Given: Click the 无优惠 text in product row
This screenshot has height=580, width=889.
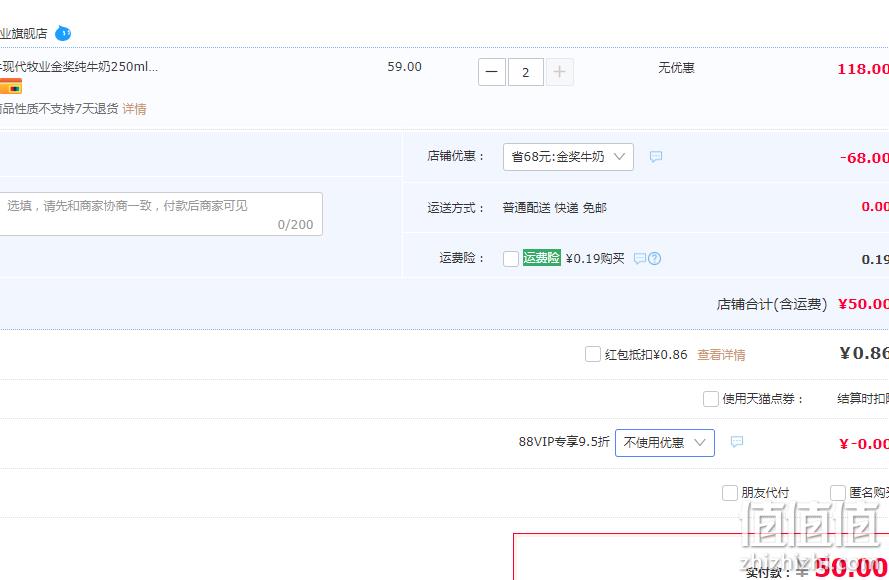Looking at the screenshot, I should 676,68.
